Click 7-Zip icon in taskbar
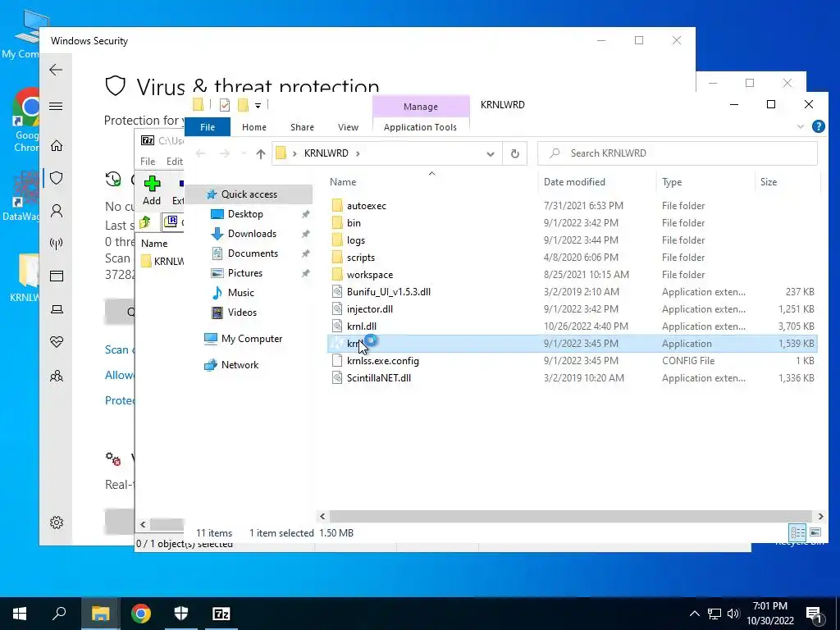 click(x=221, y=614)
